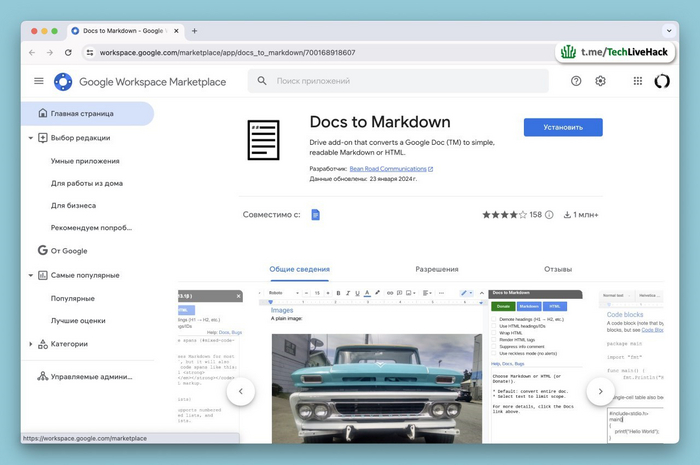
Task: Collapse the Выбор редакции section
Action: pyautogui.click(x=30, y=138)
